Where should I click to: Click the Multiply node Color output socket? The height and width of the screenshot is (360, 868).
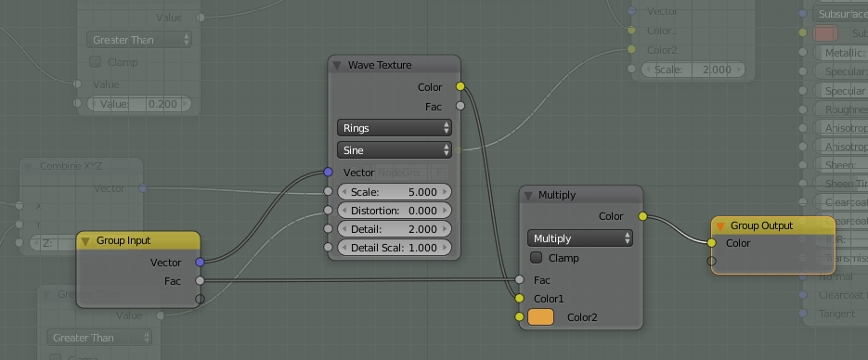(642, 216)
